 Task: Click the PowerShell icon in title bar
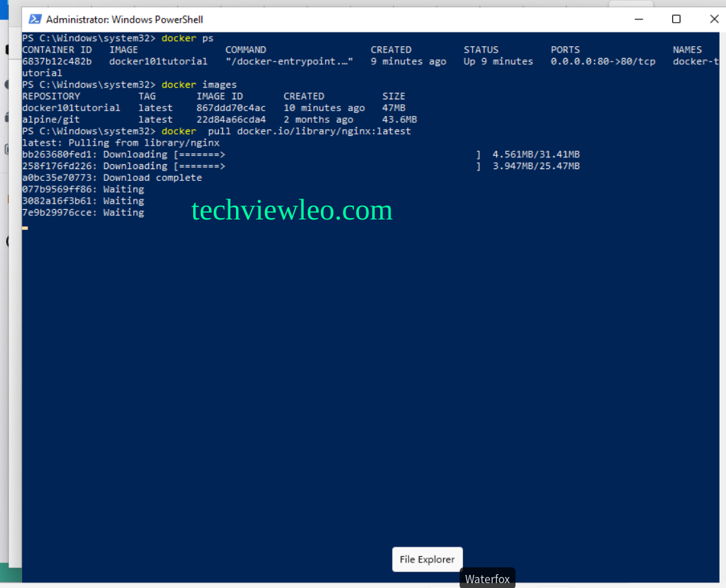(x=35, y=19)
